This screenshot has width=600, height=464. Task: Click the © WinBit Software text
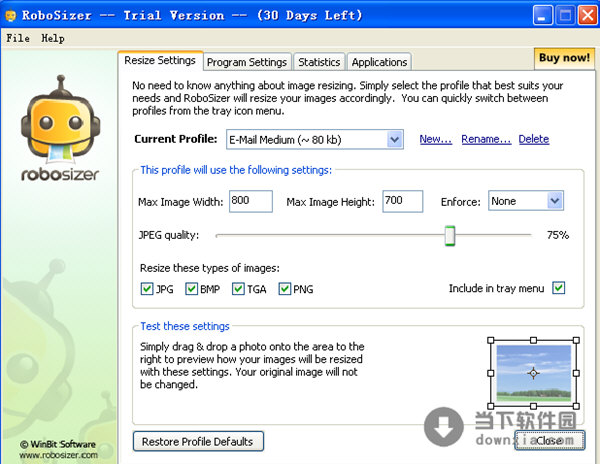click(58, 444)
